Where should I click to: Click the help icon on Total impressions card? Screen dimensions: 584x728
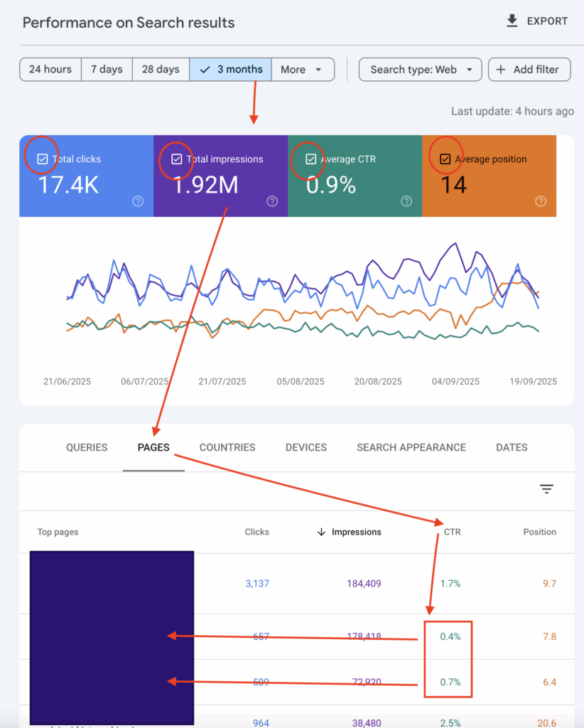(272, 202)
